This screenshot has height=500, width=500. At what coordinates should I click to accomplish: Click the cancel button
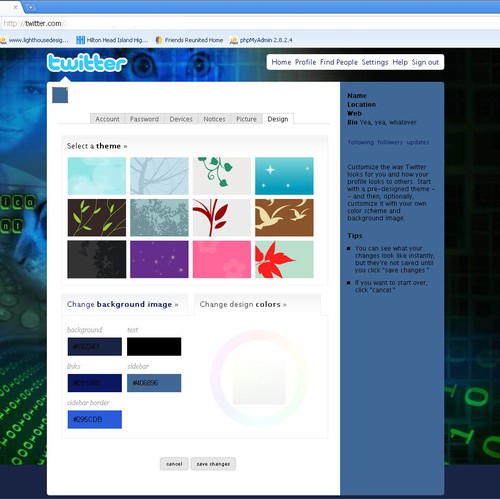point(174,464)
